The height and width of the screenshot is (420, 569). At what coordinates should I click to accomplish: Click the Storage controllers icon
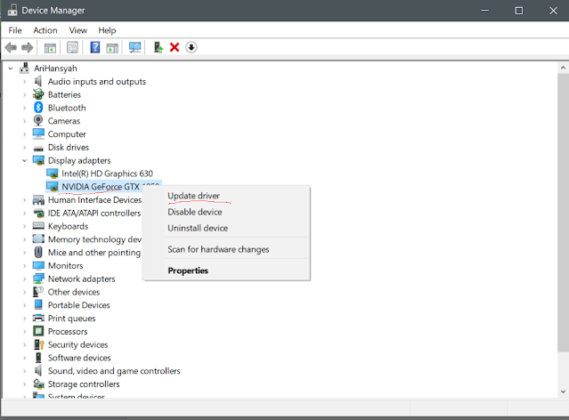coord(38,384)
